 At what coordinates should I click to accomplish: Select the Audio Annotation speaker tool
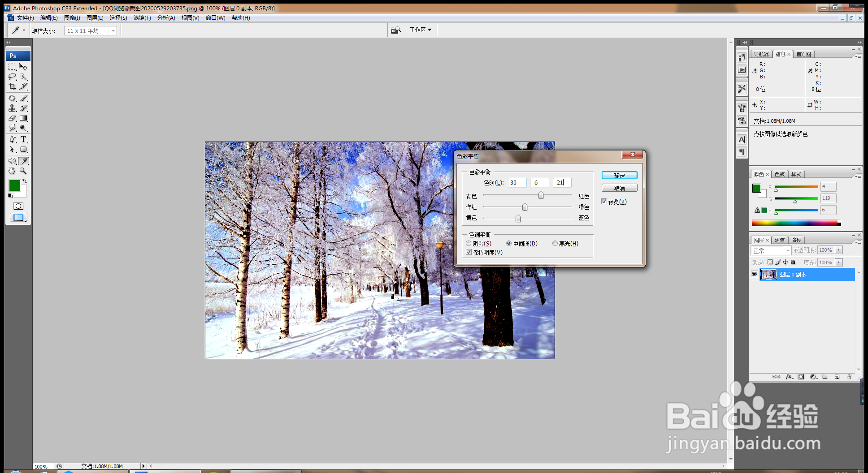pos(13,161)
